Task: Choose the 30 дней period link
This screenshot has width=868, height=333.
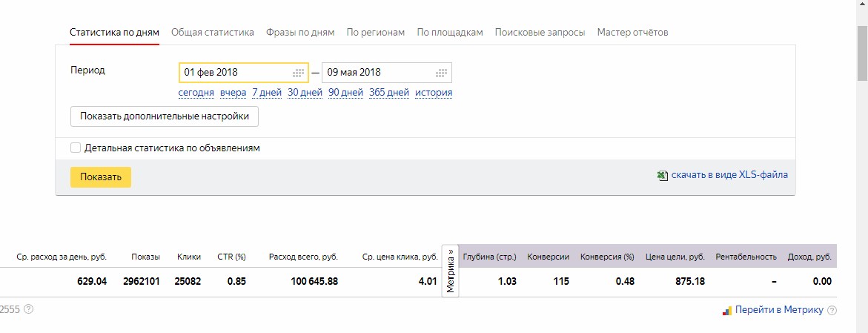Action: [x=305, y=93]
